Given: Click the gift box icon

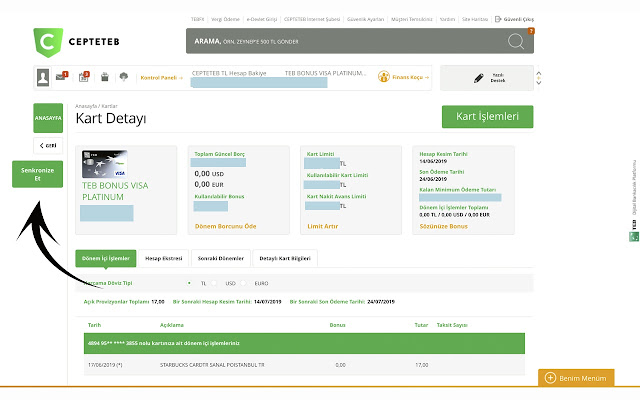Looking at the screenshot, I should coord(105,77).
